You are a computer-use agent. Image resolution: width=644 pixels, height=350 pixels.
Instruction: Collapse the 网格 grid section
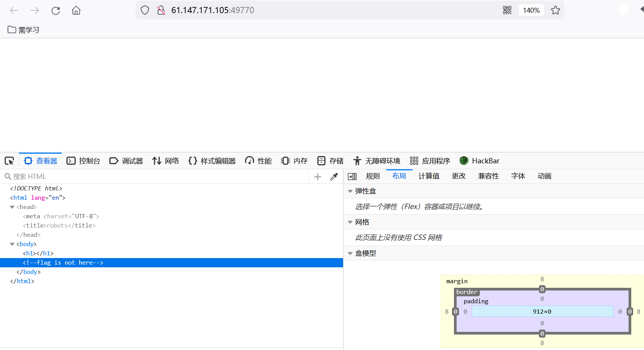point(350,222)
